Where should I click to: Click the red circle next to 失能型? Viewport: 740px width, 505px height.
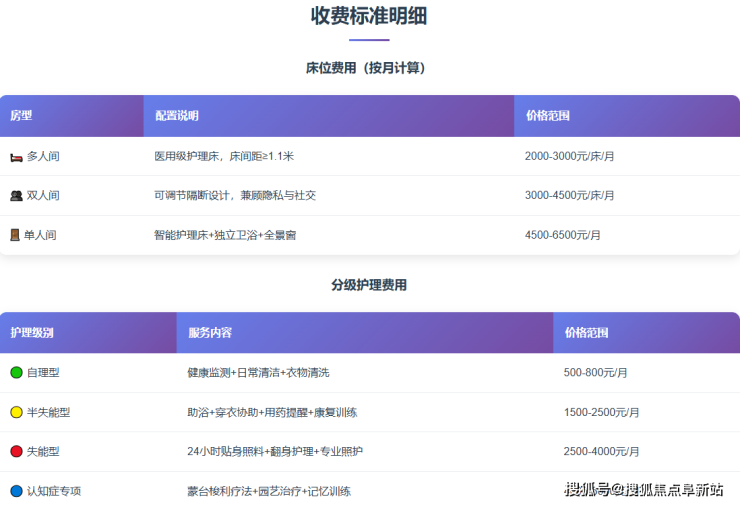(16, 452)
